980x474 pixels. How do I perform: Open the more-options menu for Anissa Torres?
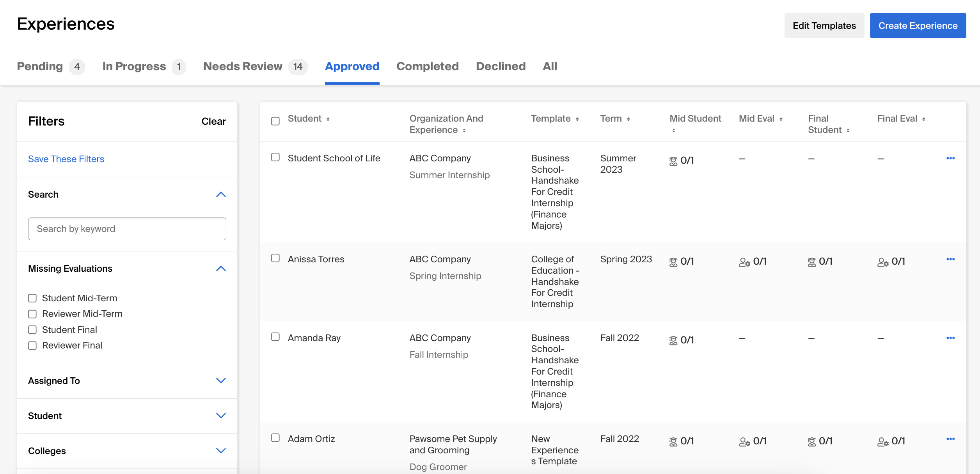click(x=950, y=259)
